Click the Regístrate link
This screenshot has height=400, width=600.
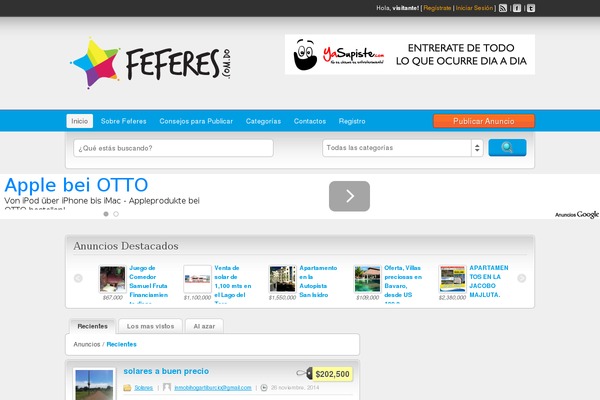tap(437, 8)
